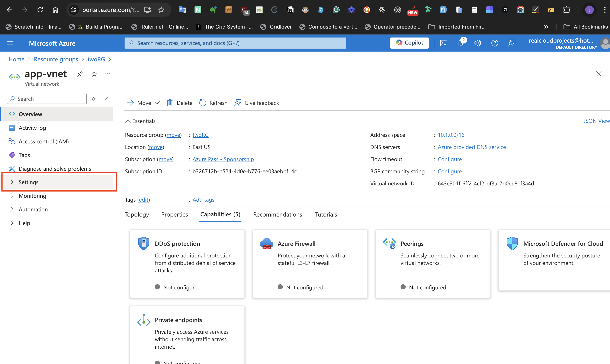Image resolution: width=610 pixels, height=364 pixels.
Task: Click the help question mark icon
Action: (x=495, y=43)
